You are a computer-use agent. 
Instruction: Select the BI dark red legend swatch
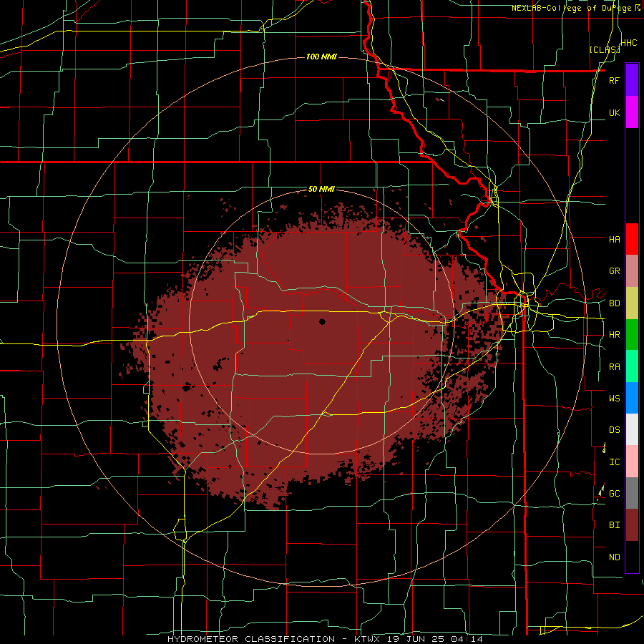[x=632, y=525]
